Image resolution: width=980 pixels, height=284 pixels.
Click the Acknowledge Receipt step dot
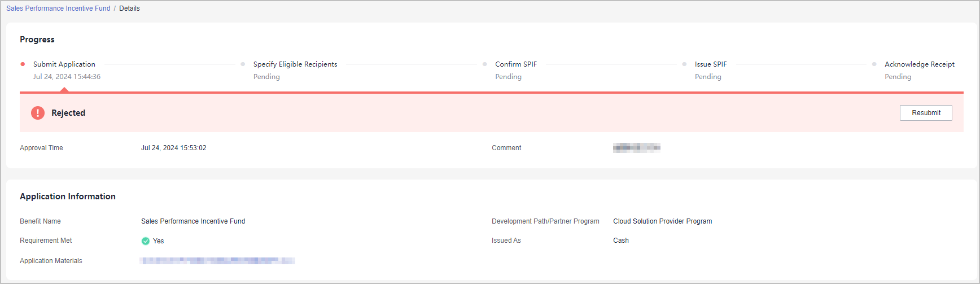click(874, 64)
